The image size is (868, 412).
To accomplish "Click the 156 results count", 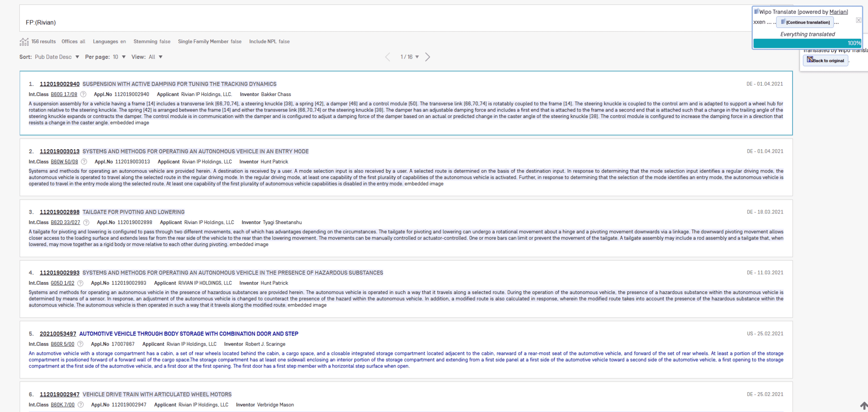I will [43, 42].
